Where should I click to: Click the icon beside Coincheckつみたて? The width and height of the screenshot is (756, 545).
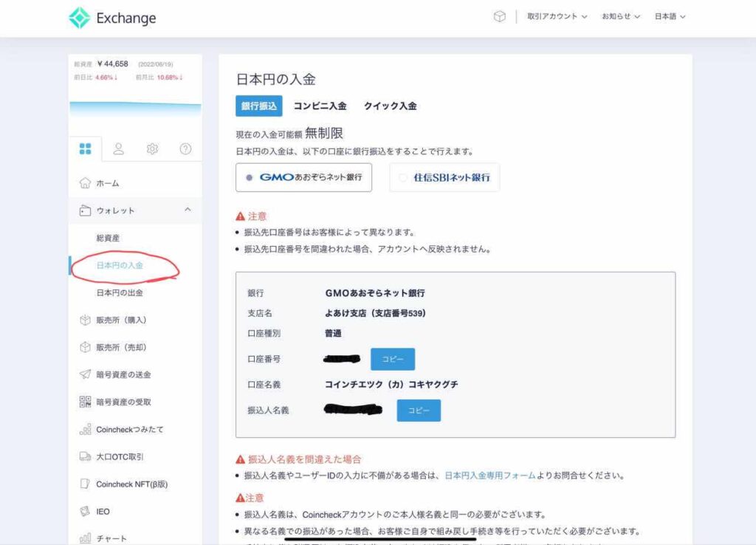click(86, 429)
